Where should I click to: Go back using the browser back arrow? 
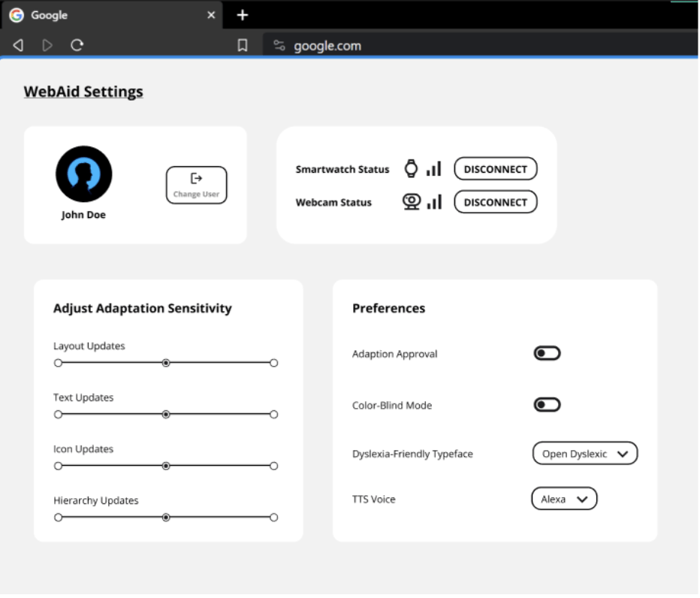tap(19, 46)
